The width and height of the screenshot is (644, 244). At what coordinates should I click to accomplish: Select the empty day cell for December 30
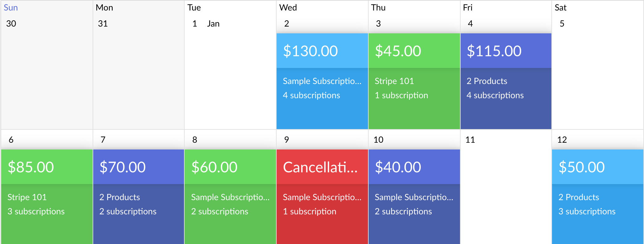pyautogui.click(x=46, y=77)
